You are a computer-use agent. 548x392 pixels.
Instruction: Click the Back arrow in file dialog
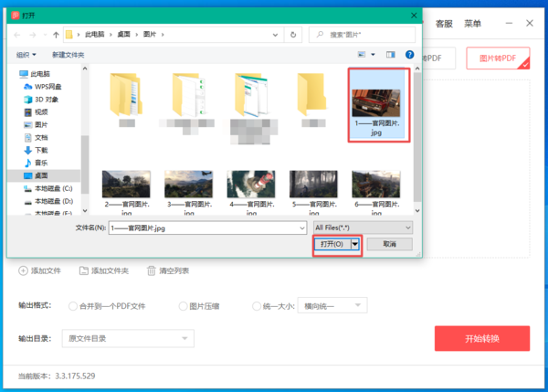[x=17, y=35]
